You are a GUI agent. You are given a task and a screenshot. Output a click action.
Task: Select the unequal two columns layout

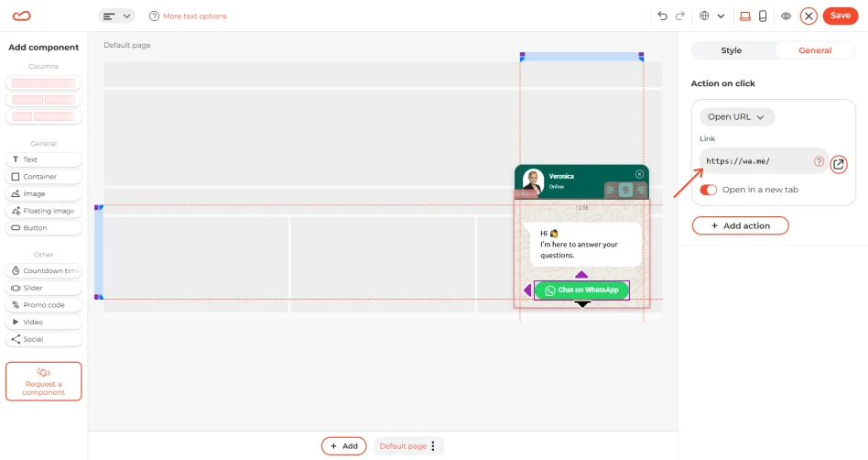tap(44, 116)
